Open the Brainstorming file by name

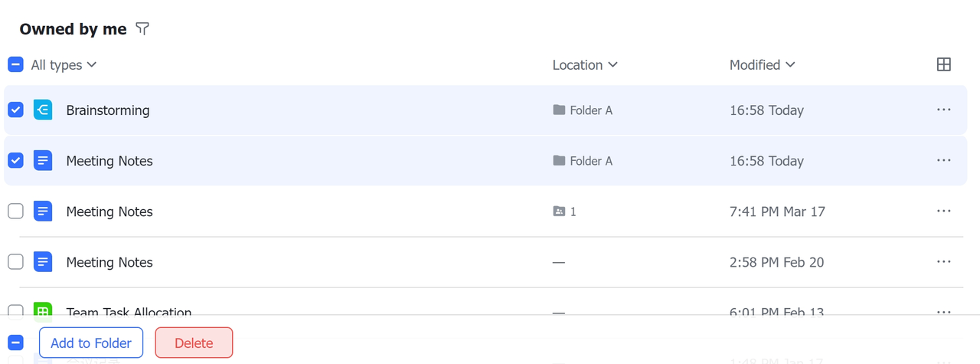click(108, 110)
